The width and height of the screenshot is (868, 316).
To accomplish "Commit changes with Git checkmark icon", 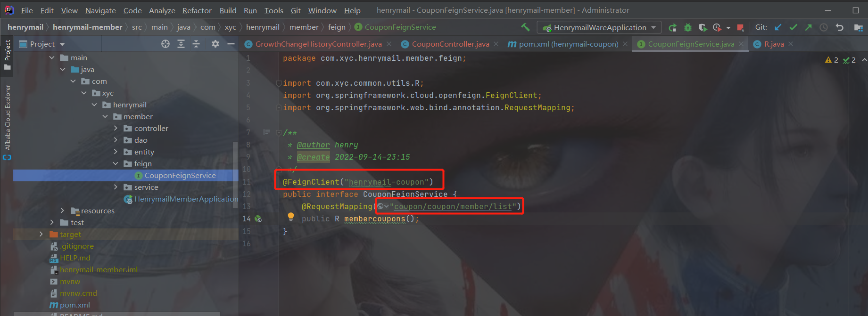I will pyautogui.click(x=794, y=27).
